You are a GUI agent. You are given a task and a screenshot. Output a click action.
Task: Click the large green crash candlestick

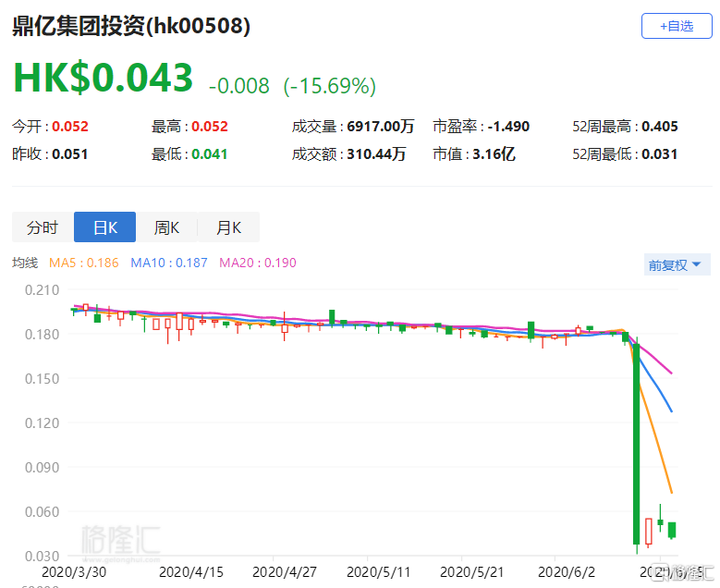click(x=637, y=444)
